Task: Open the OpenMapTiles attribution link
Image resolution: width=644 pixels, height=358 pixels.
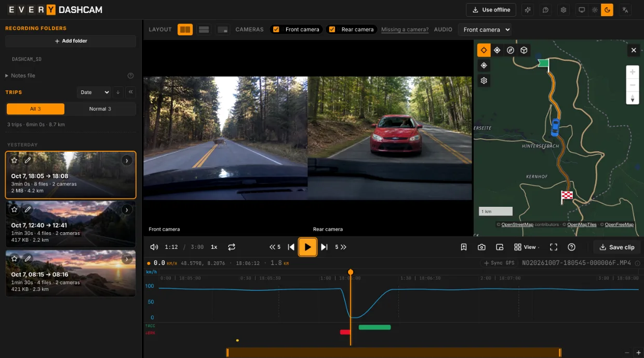Action: (582, 224)
